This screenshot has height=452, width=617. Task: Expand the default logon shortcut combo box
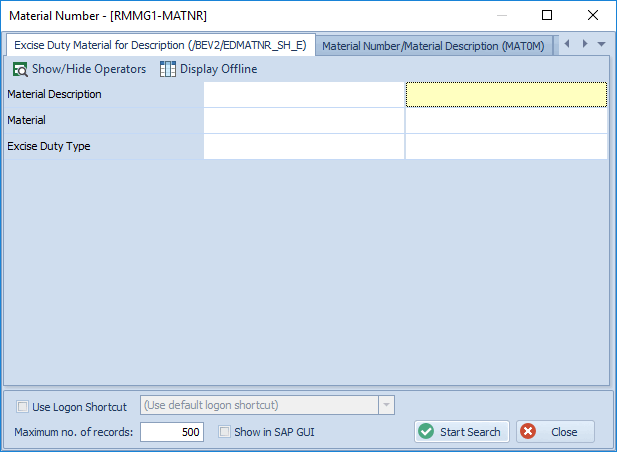(x=386, y=405)
